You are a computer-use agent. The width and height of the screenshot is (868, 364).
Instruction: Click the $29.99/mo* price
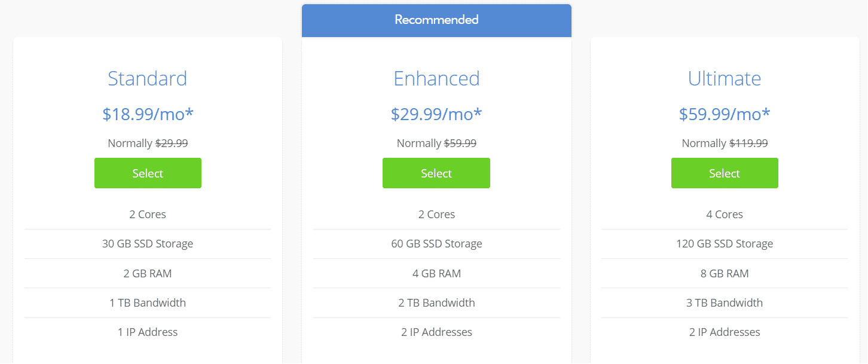tap(436, 114)
